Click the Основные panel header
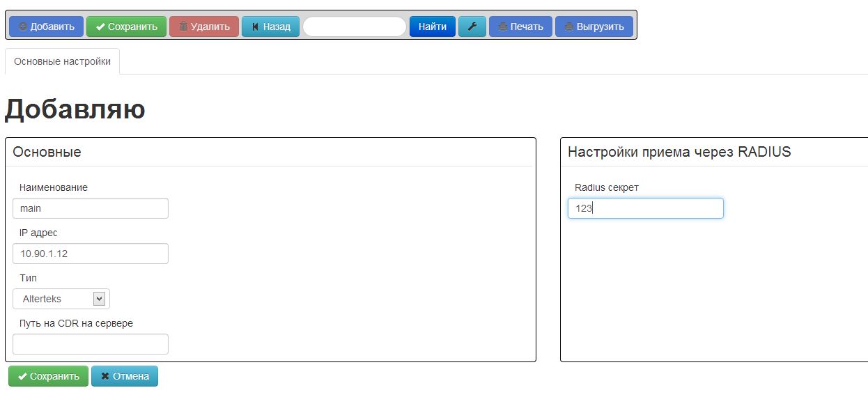The width and height of the screenshot is (868, 420). pos(47,152)
